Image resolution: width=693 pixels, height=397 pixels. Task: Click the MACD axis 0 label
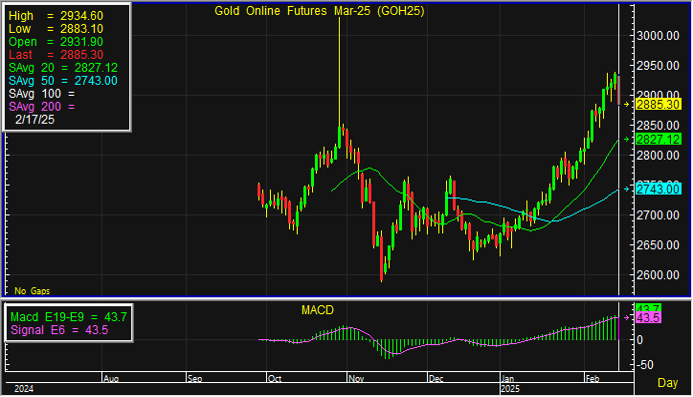click(640, 340)
